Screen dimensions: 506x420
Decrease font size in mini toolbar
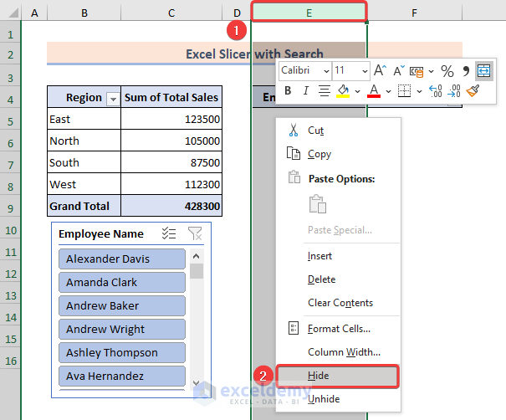click(399, 70)
